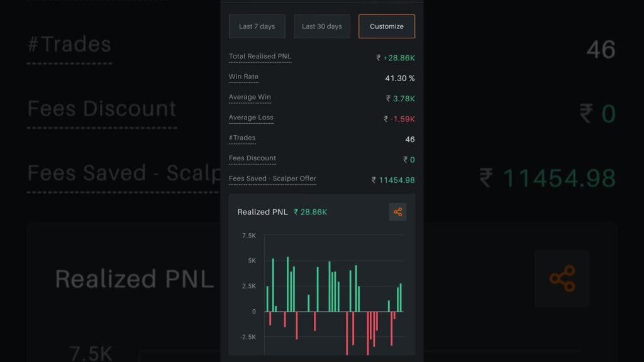
Task: Click the Total Realised PNL label
Action: click(x=260, y=57)
